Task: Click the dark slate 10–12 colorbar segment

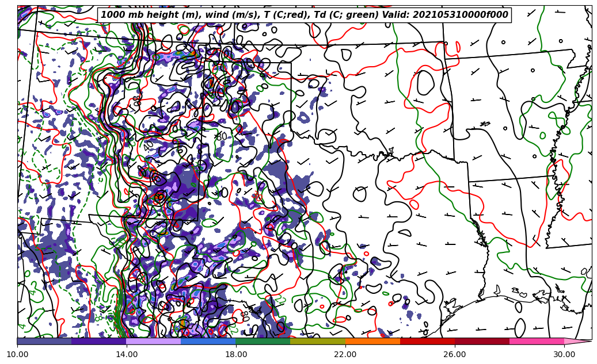Action: (x=44, y=341)
